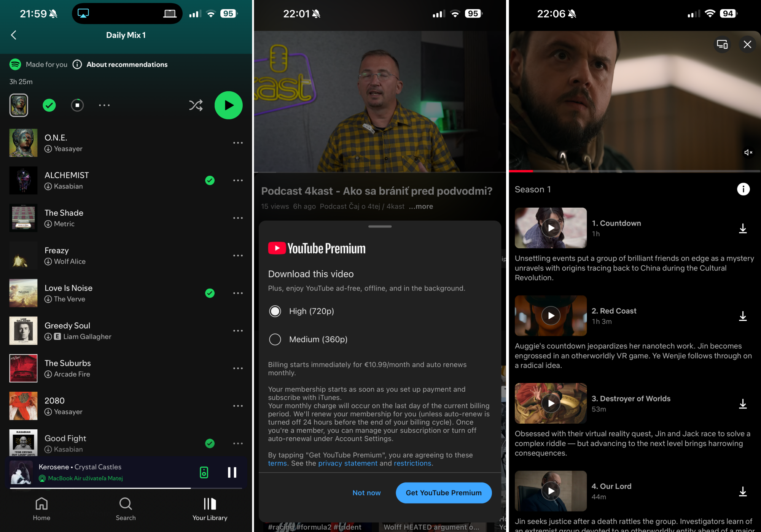Tap the YouTube podcast video player
Viewport: 761px width, 532px height.
coord(380,102)
